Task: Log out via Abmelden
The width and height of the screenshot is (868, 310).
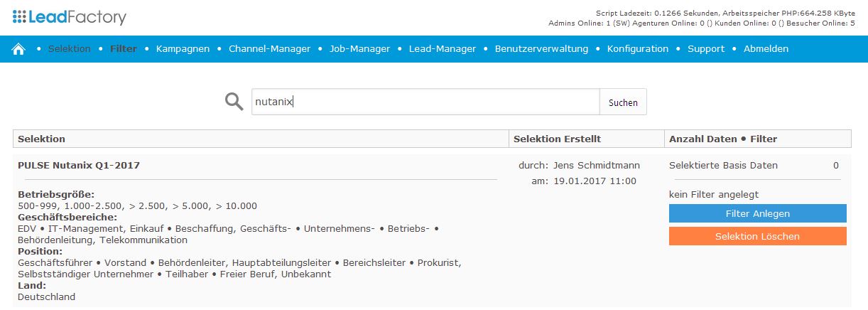Action: (x=766, y=49)
